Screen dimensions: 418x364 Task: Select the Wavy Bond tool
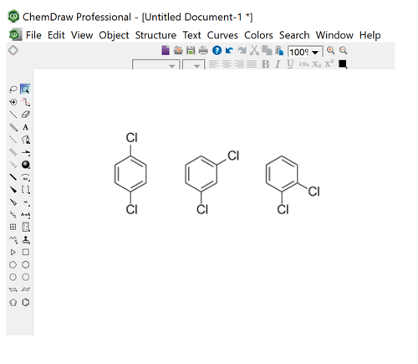click(13, 215)
